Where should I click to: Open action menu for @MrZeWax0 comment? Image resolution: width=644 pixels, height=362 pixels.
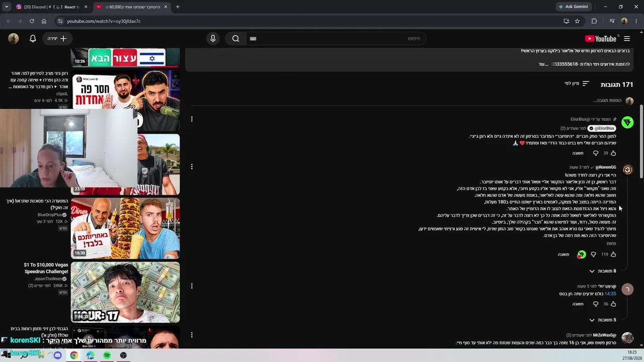pos(192,335)
